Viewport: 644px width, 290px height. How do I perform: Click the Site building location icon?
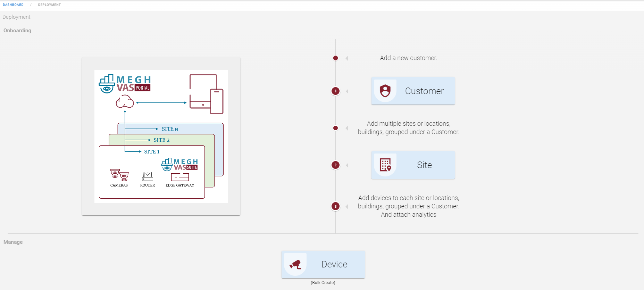385,165
